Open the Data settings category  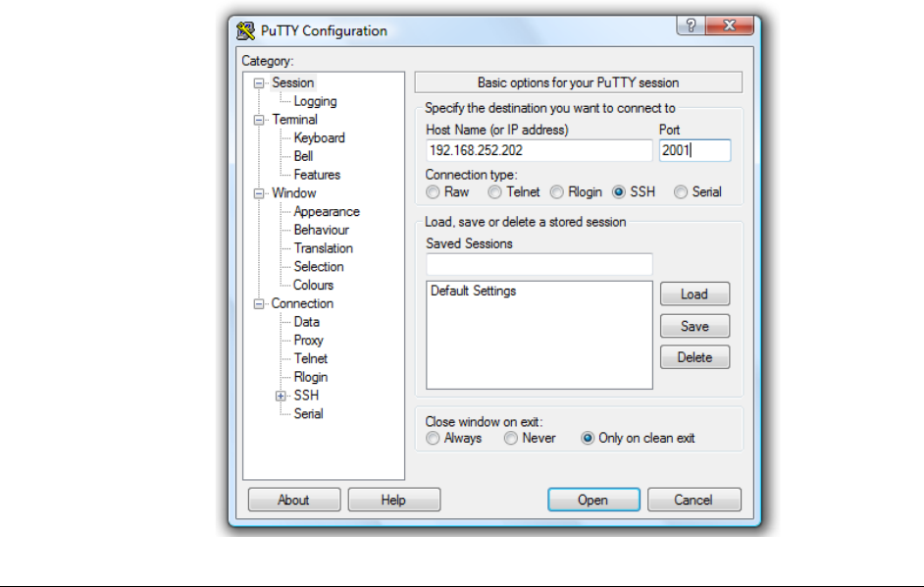coord(307,322)
